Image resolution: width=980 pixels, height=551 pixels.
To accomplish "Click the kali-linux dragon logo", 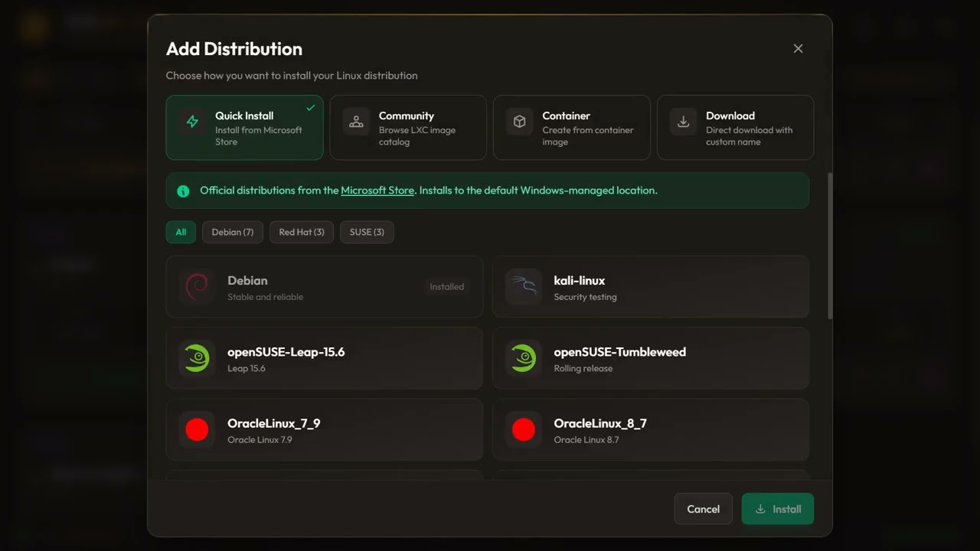I will point(524,287).
